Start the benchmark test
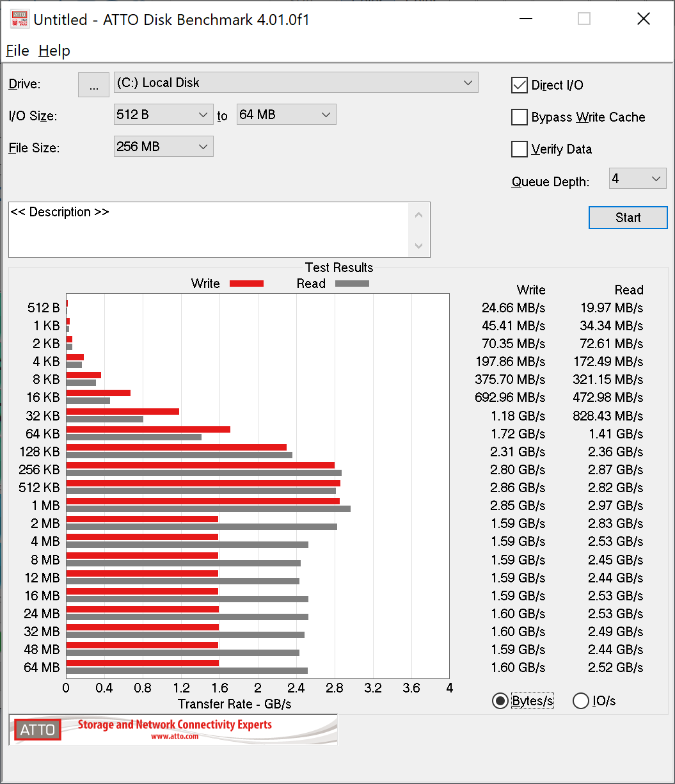675x784 pixels. point(628,218)
